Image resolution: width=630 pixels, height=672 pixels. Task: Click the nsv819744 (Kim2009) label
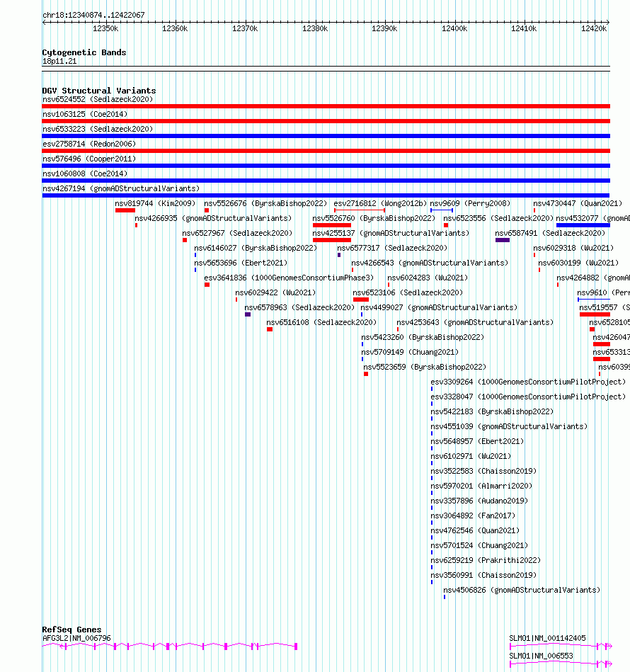pyautogui.click(x=155, y=203)
